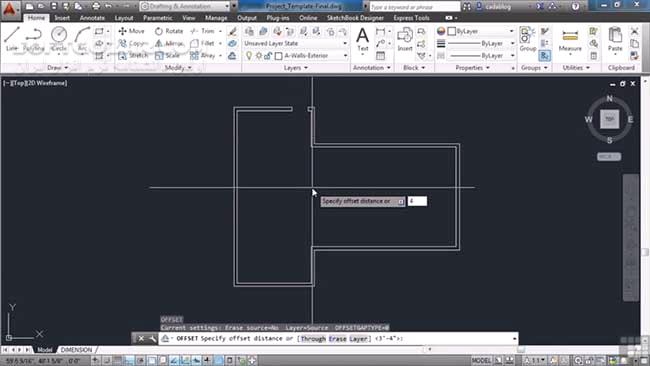Activate the Array command

point(203,55)
